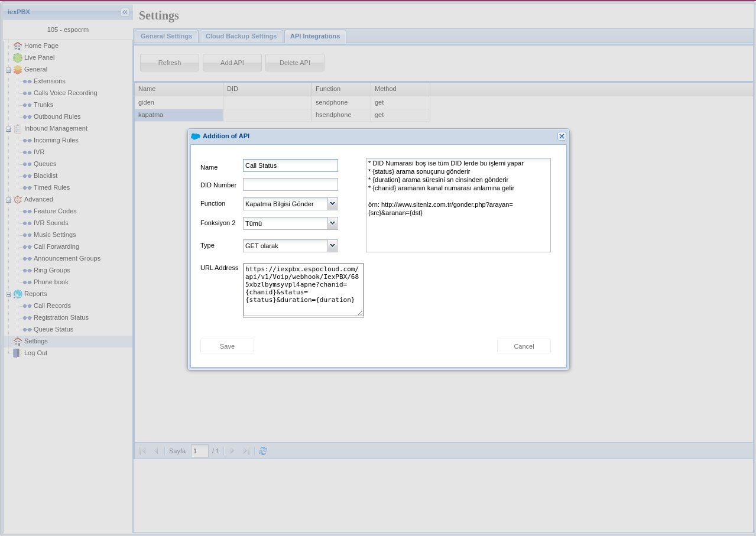Image resolution: width=756 pixels, height=536 pixels.
Task: Click the next-page arrow icon
Action: click(232, 450)
